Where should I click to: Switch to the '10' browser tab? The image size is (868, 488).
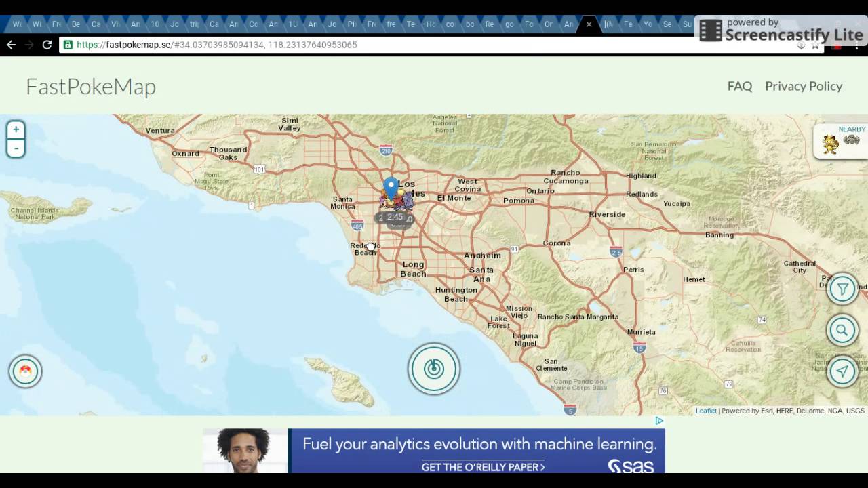[155, 24]
